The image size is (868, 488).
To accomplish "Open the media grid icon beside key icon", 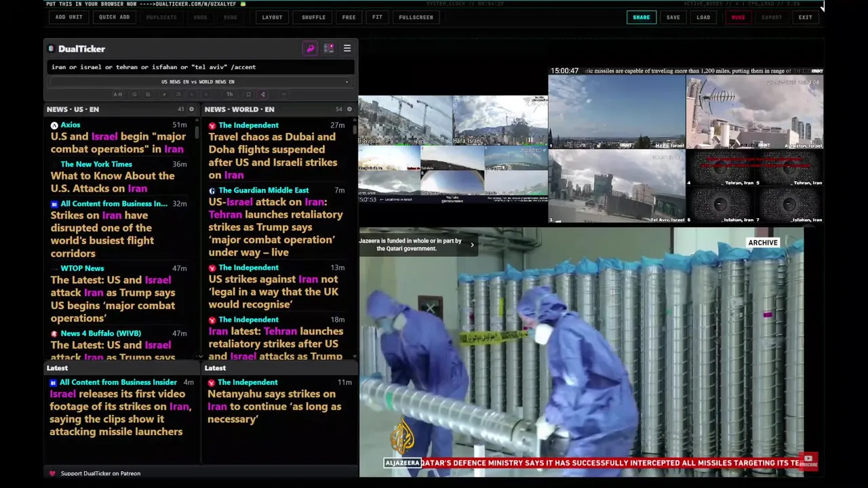I will pos(329,49).
